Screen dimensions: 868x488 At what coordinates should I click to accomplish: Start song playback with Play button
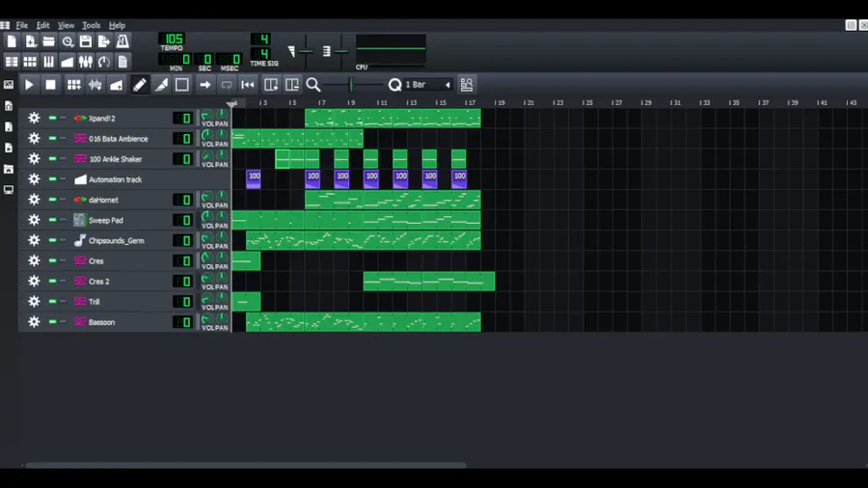(x=29, y=85)
